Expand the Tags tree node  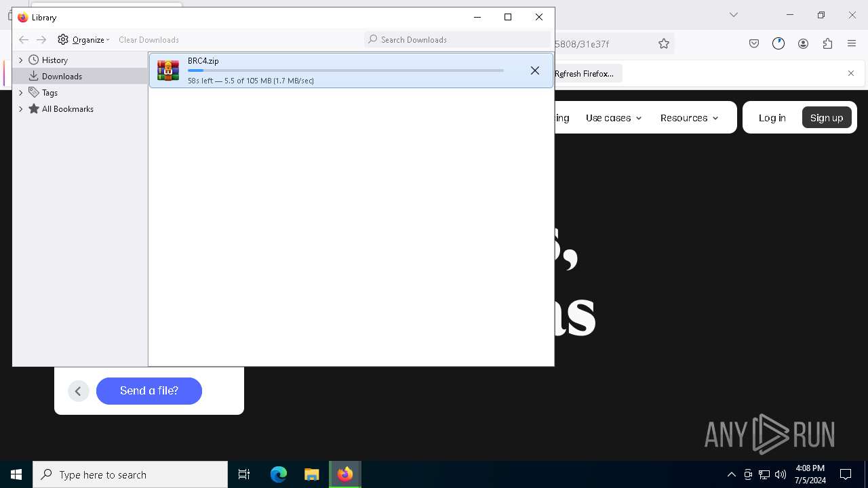click(21, 93)
